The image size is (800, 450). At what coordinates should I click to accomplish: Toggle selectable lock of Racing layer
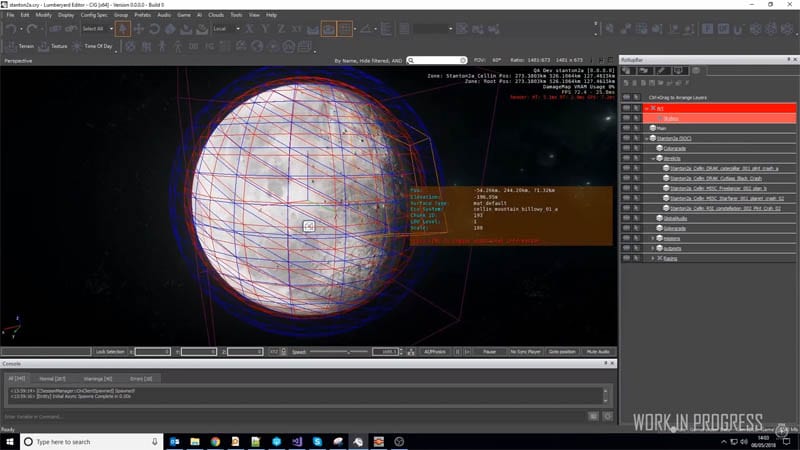pyautogui.click(x=636, y=258)
